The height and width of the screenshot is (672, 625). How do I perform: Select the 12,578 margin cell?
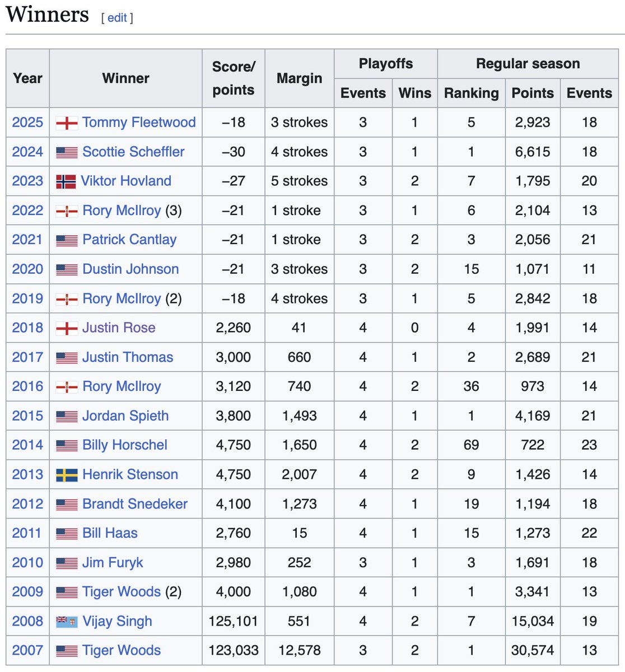300,651
